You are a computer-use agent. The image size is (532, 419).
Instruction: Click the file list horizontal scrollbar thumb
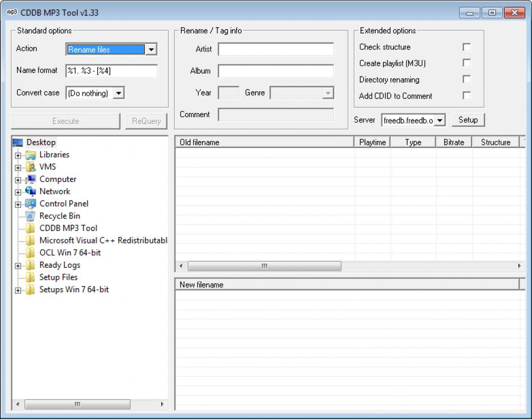click(x=264, y=266)
